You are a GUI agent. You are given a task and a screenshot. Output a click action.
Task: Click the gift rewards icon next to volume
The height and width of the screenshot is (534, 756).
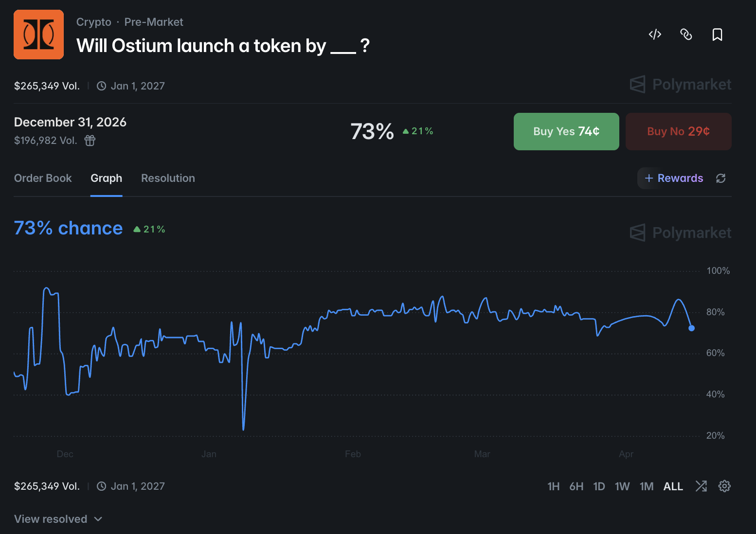pyautogui.click(x=90, y=141)
